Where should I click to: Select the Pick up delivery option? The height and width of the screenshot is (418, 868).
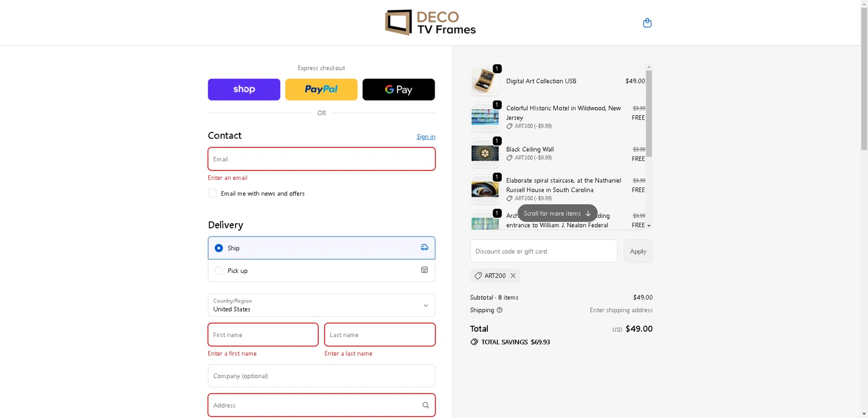point(219,271)
